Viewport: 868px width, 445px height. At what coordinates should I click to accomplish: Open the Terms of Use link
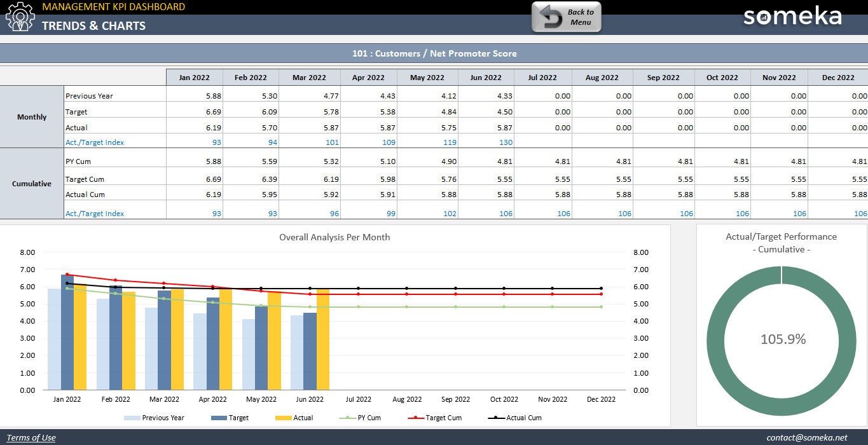pyautogui.click(x=30, y=437)
